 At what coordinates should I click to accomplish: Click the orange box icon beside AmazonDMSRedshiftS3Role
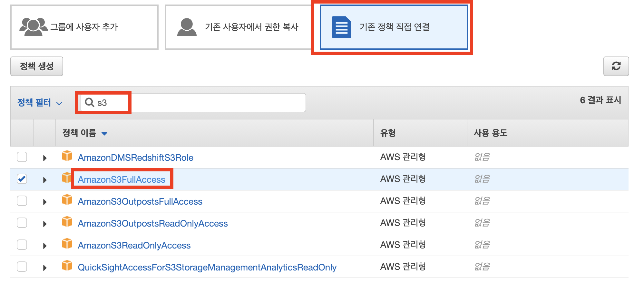(x=67, y=156)
